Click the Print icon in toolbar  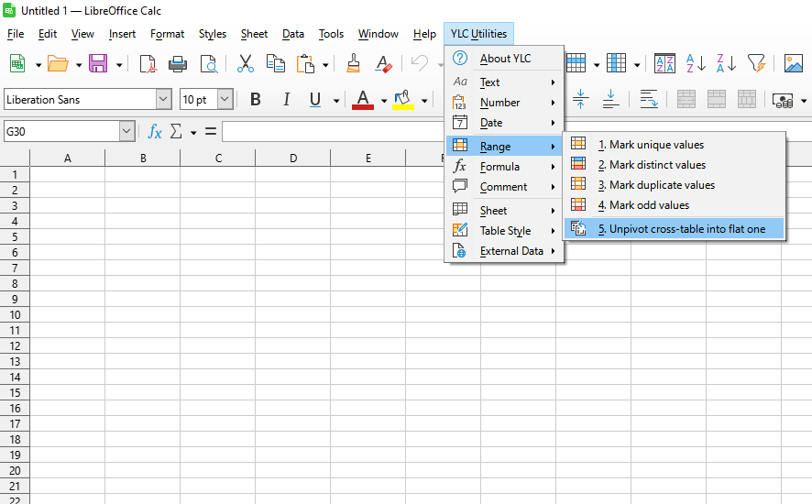[x=178, y=63]
